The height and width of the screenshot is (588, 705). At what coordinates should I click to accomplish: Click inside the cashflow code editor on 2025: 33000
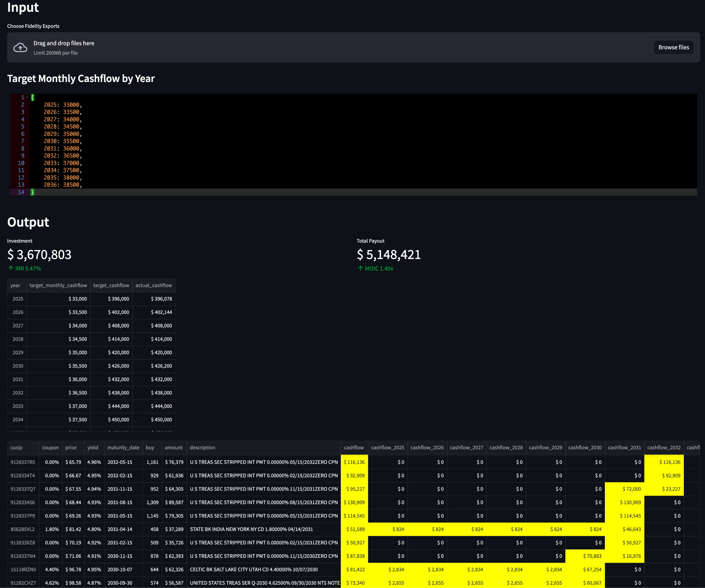62,105
